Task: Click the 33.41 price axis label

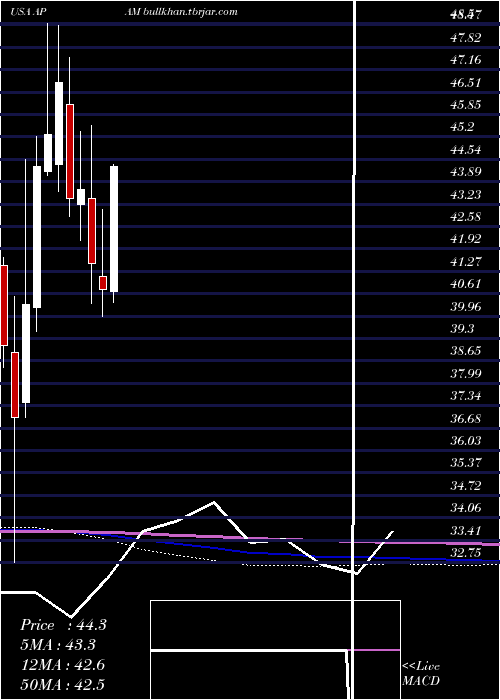Action: click(466, 531)
